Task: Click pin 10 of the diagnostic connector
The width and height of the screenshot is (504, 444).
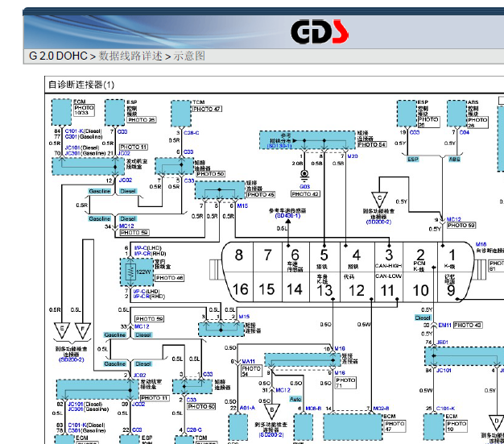Action: [420, 290]
